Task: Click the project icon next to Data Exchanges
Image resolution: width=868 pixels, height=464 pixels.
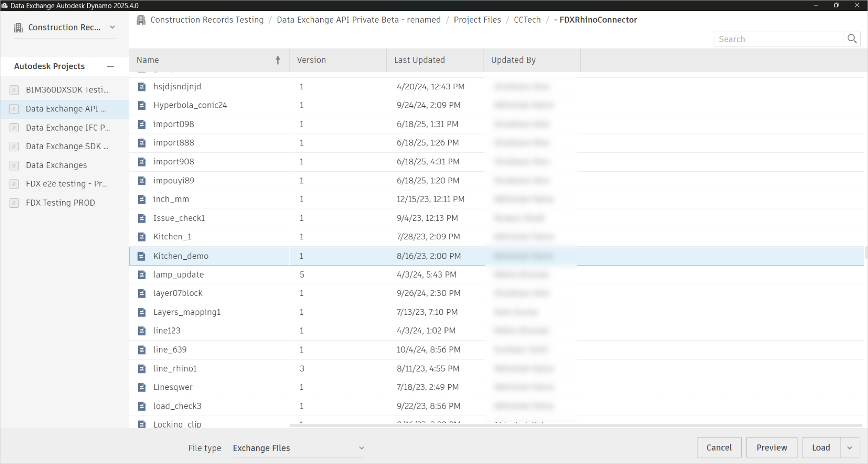Action: (14, 166)
